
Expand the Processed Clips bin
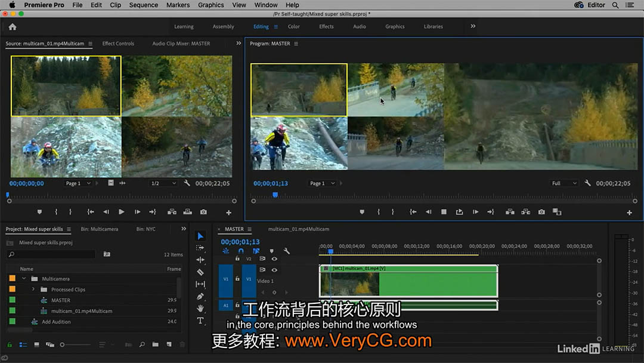(x=33, y=289)
